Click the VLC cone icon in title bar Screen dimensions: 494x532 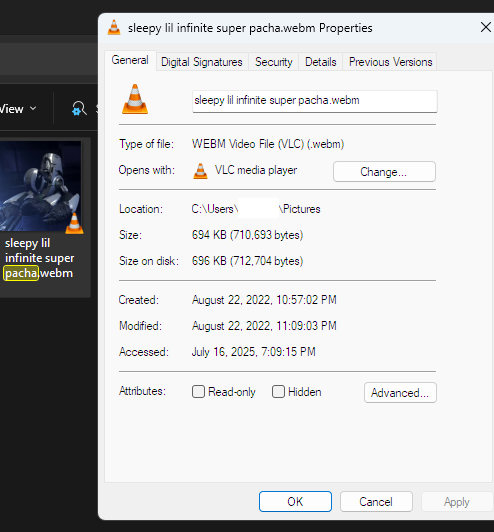point(114,27)
